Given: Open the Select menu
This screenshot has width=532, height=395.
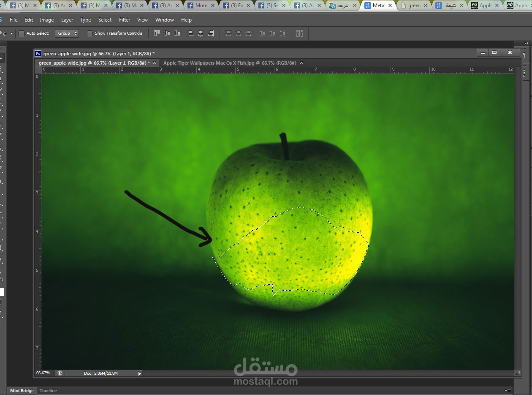Looking at the screenshot, I should pos(105,20).
